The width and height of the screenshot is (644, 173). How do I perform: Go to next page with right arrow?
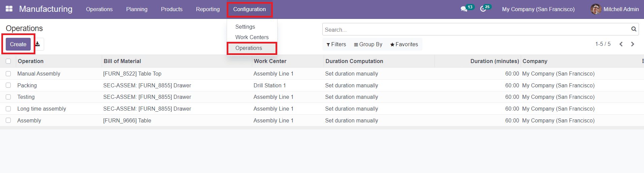pos(633,44)
